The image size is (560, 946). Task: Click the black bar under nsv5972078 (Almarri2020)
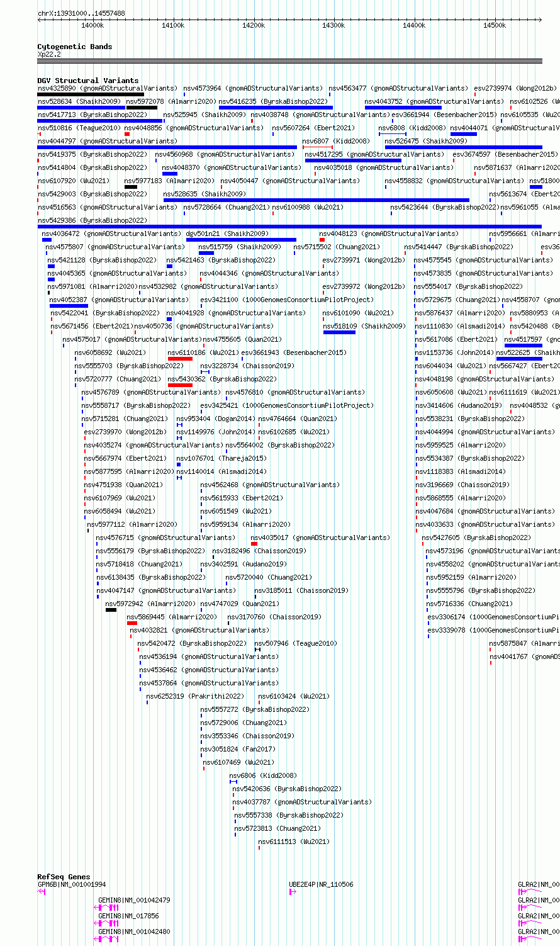[142, 108]
